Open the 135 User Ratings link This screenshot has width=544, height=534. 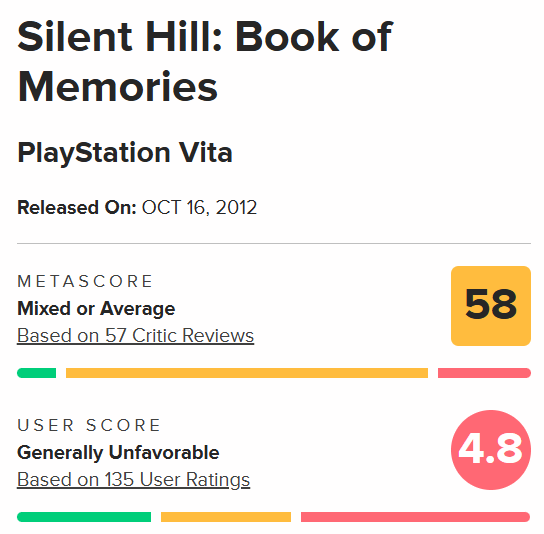133,480
